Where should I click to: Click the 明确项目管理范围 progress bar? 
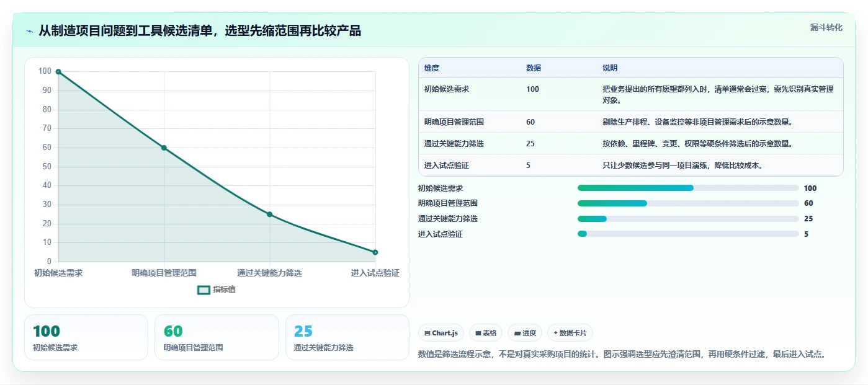[688, 203]
